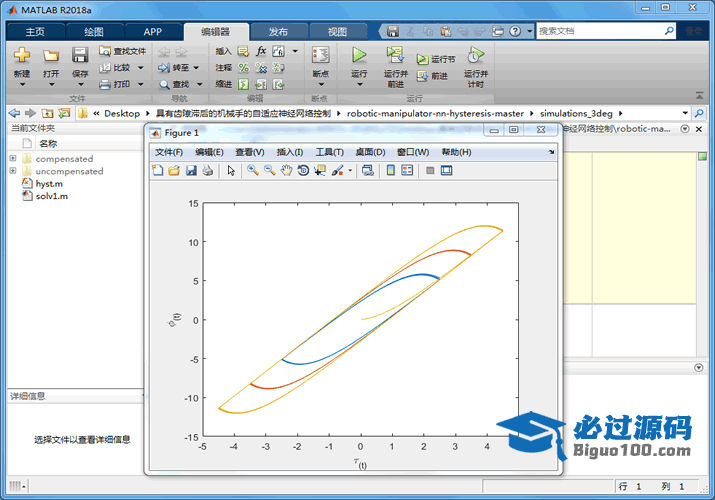Click the Go To (转至) button
715x500 pixels.
click(x=174, y=67)
